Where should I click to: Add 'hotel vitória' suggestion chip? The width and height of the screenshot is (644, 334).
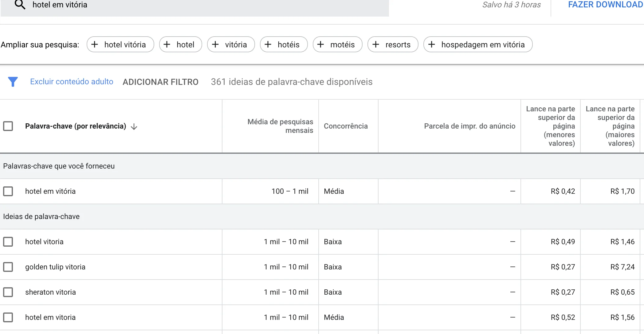(x=120, y=45)
